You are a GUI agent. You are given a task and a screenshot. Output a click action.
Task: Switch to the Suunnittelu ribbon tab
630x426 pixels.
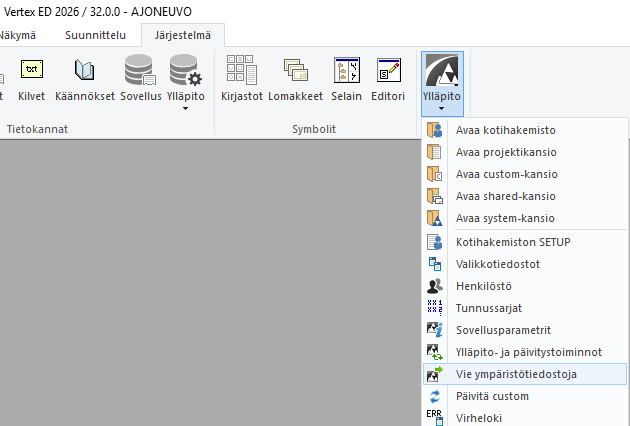(96, 35)
